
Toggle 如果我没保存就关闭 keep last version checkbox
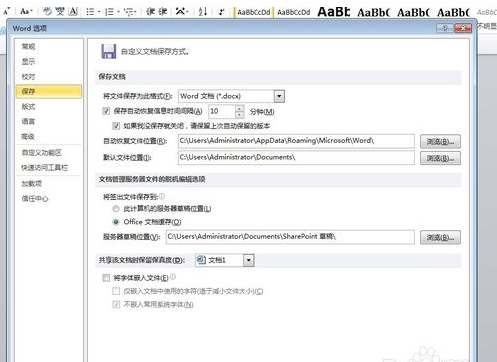(x=116, y=126)
